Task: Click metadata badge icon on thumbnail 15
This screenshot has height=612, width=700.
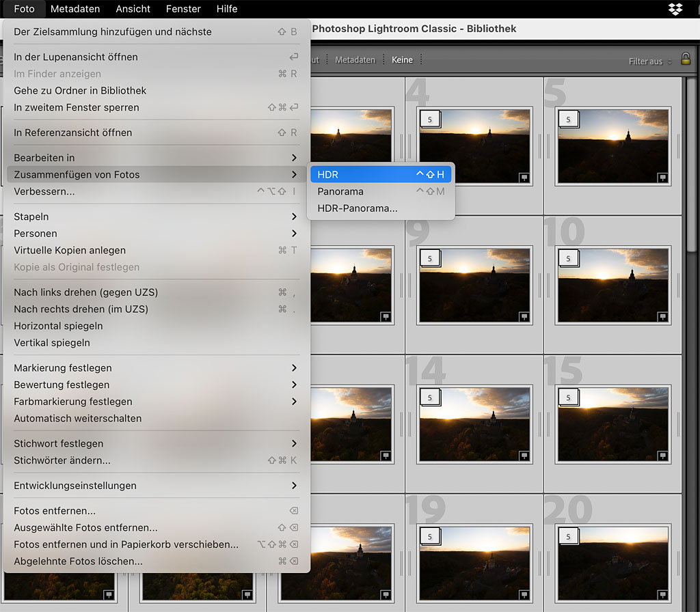Action: [662, 456]
